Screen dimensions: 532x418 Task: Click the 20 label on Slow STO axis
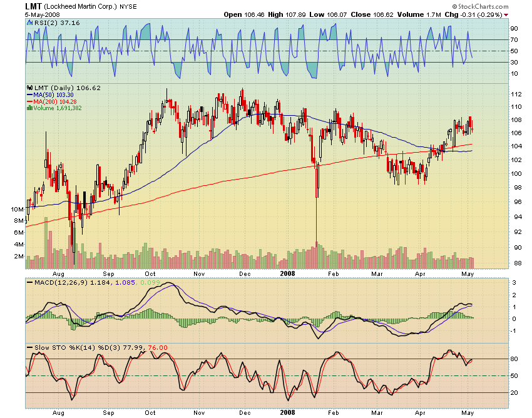(514, 392)
